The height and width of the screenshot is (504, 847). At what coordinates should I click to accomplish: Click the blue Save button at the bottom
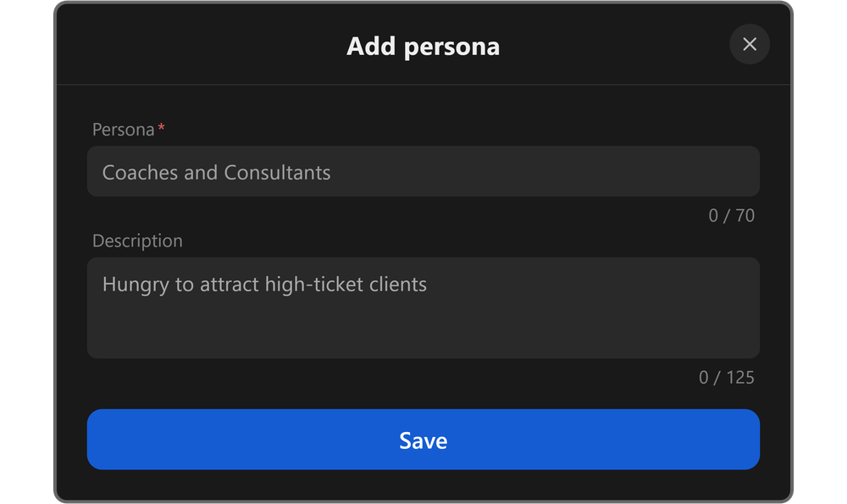[x=423, y=440]
